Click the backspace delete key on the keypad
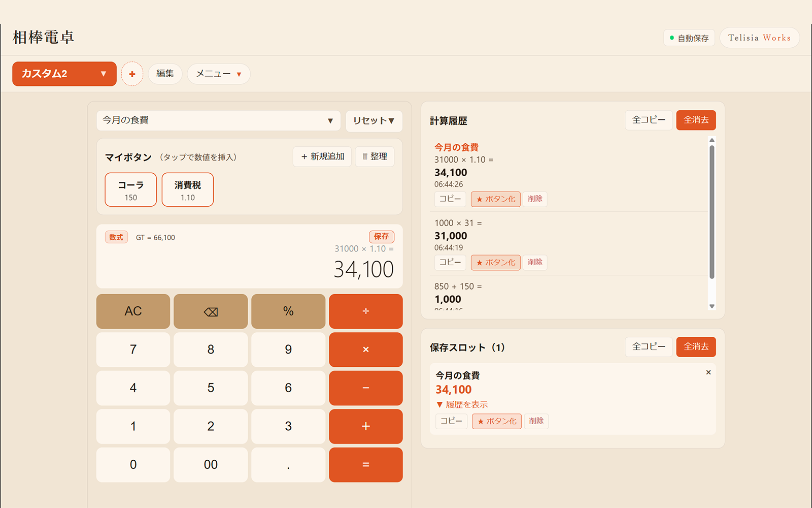 (211, 311)
